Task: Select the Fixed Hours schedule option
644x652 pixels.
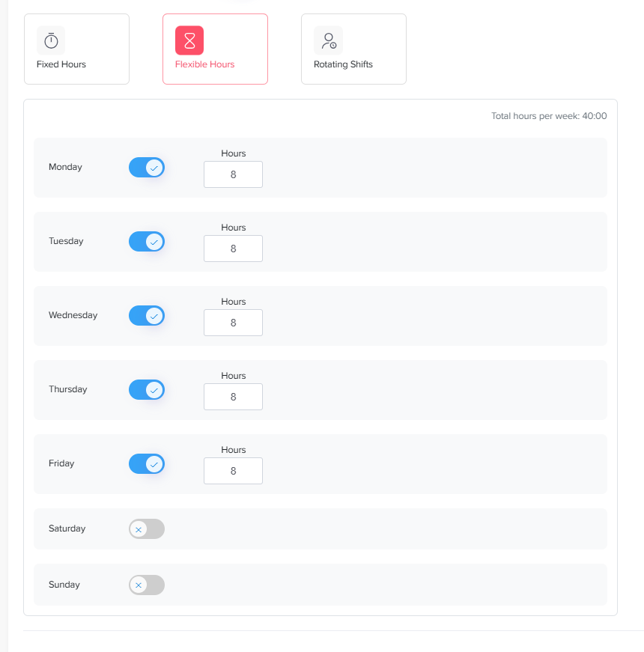Action: coord(76,49)
